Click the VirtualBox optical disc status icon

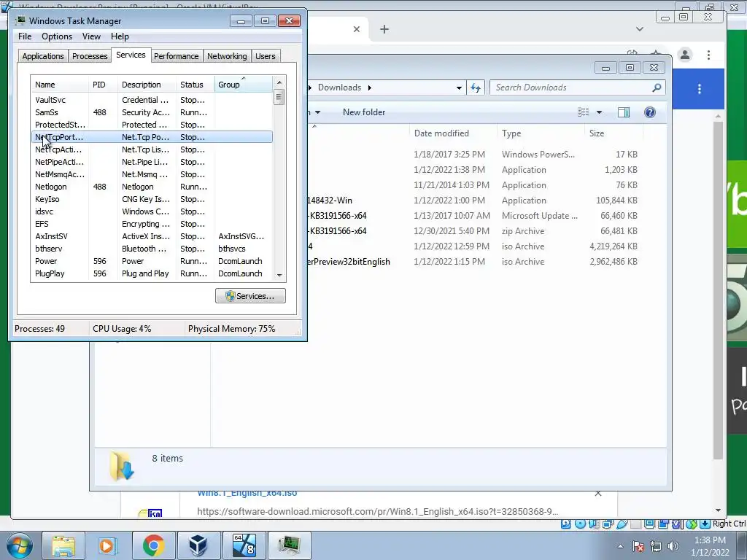tap(580, 524)
